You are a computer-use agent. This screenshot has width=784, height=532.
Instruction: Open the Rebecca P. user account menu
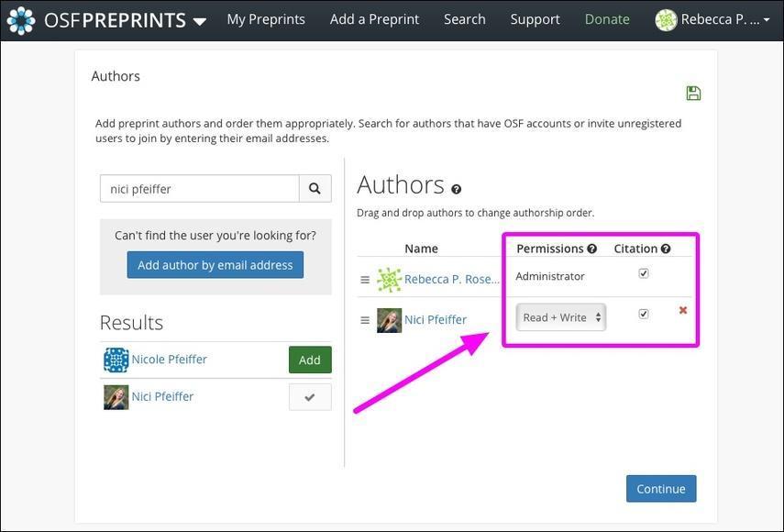tap(712, 20)
